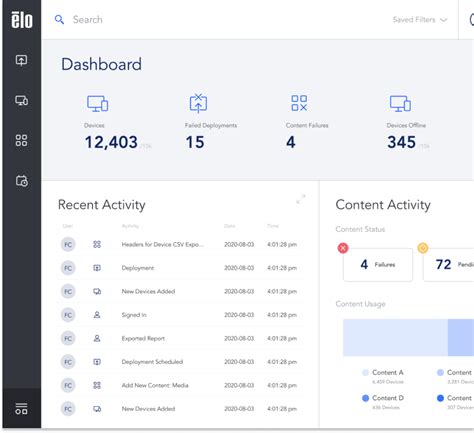This screenshot has height=433, width=474.
Task: Click the 345 devices offline count
Action: tap(401, 142)
